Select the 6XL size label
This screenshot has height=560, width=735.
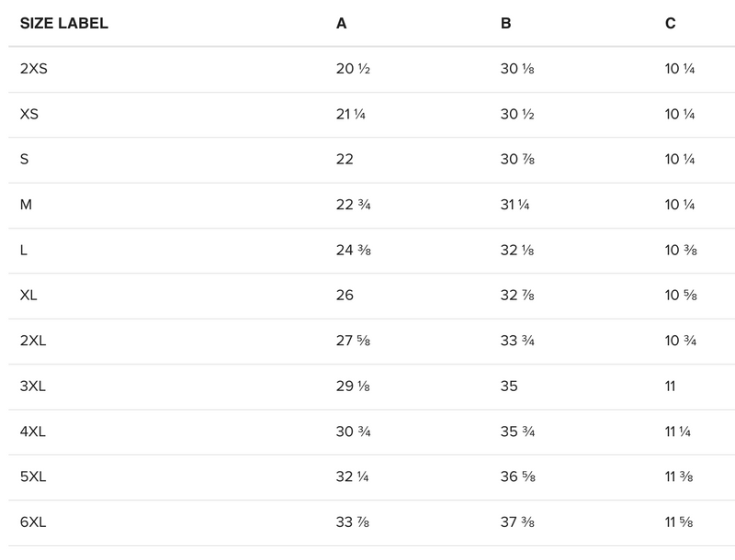coord(33,522)
